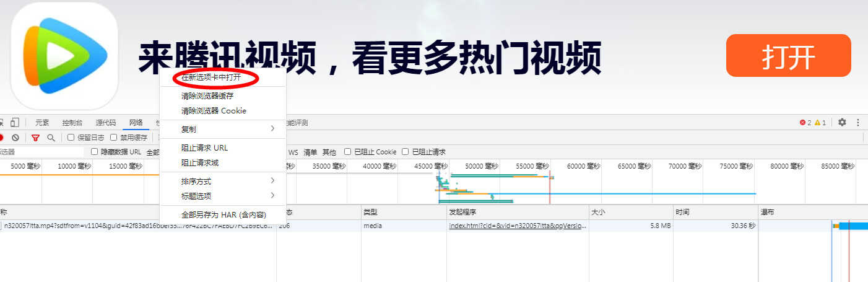
Task: Open network search magnifier icon
Action: click(x=51, y=138)
